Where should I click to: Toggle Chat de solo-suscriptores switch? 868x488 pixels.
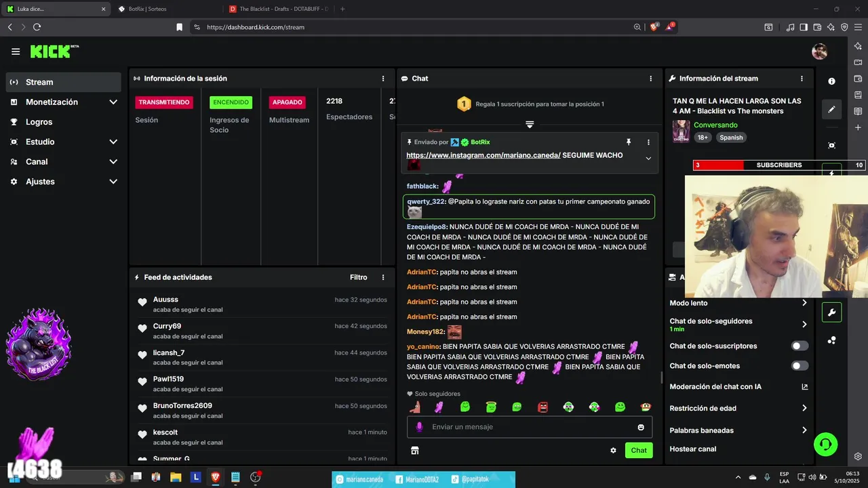[x=800, y=346]
